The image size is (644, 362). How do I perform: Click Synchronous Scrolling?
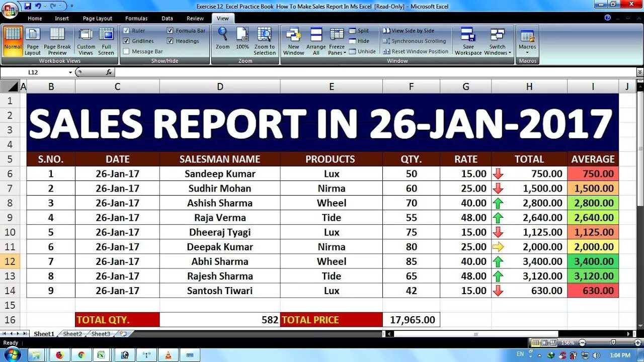(x=414, y=41)
